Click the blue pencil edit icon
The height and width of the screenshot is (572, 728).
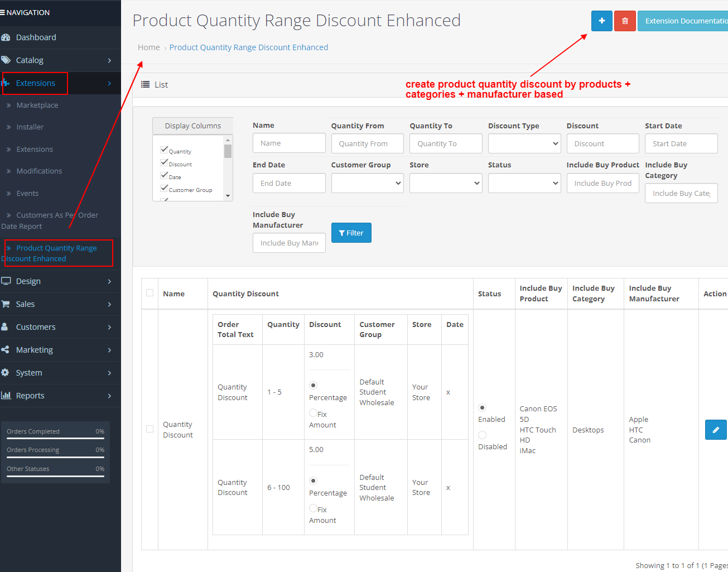coord(716,429)
